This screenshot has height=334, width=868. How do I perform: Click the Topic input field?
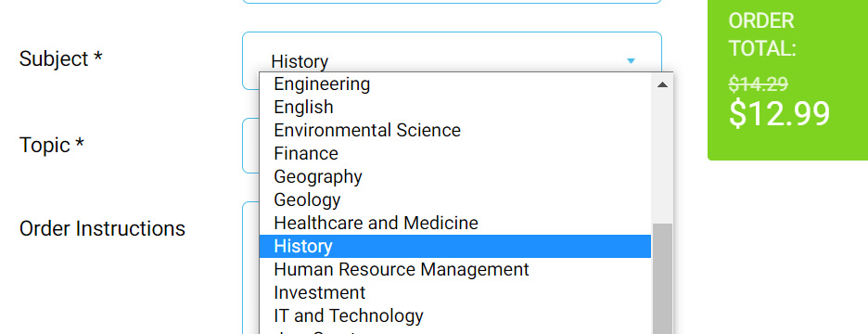coord(250,145)
